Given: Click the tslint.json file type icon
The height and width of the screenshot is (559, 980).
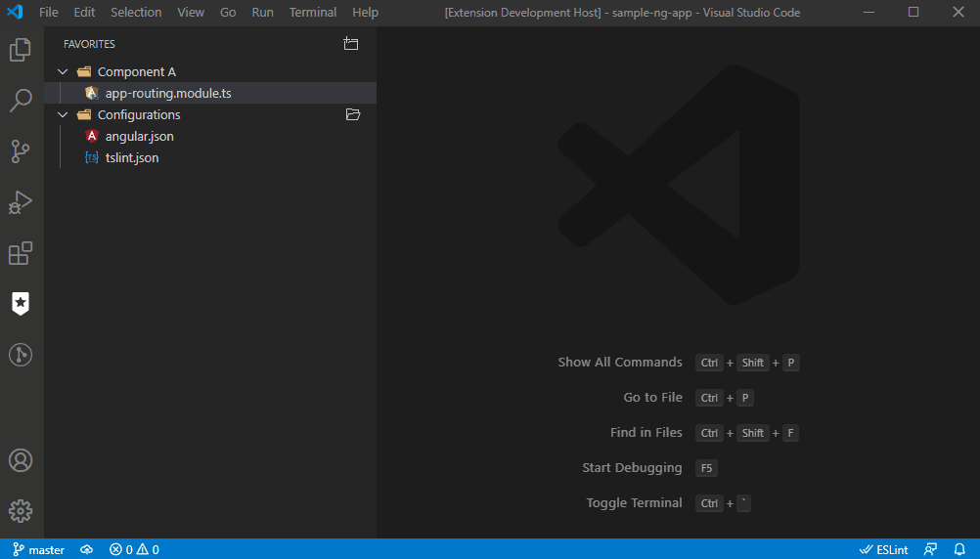Looking at the screenshot, I should click(x=92, y=157).
